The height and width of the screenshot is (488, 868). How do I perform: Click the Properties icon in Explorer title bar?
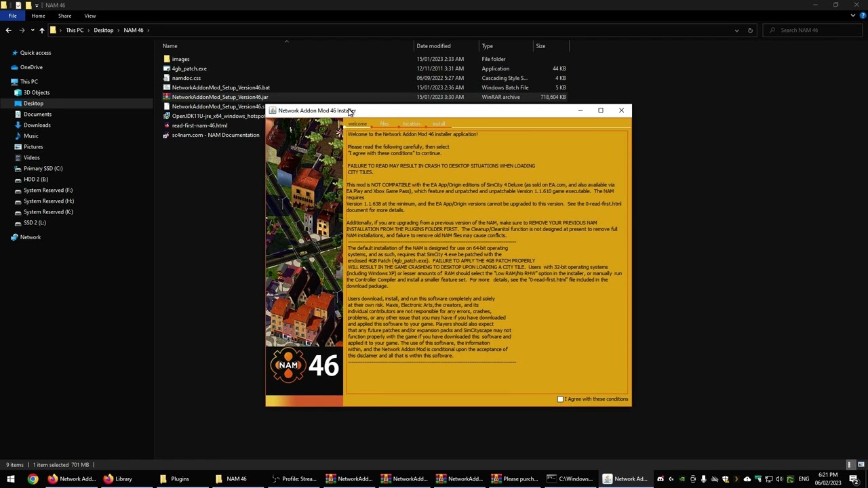point(18,5)
